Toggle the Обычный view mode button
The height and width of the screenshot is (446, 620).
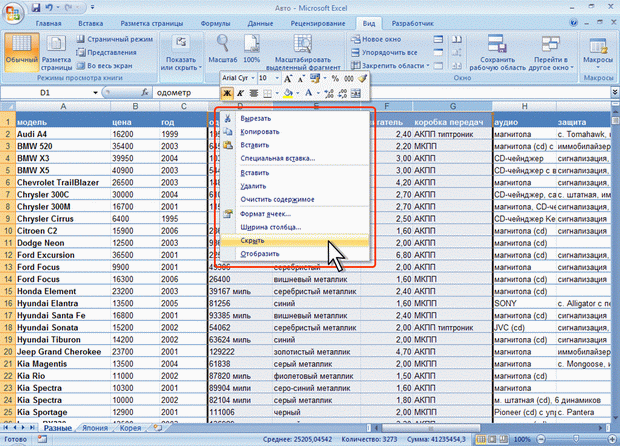[x=19, y=52]
